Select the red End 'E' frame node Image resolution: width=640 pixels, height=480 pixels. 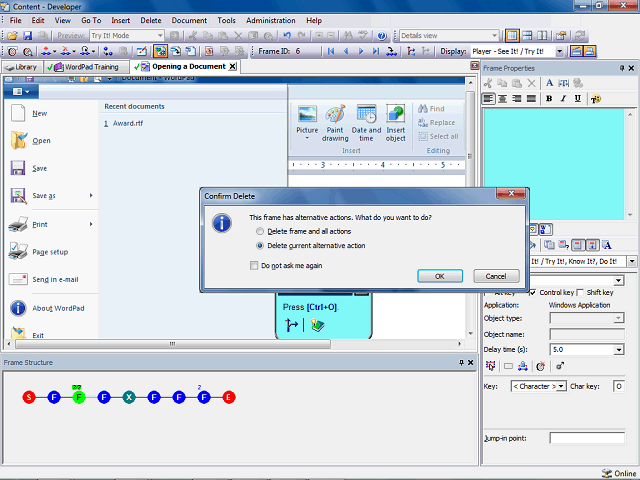click(229, 397)
